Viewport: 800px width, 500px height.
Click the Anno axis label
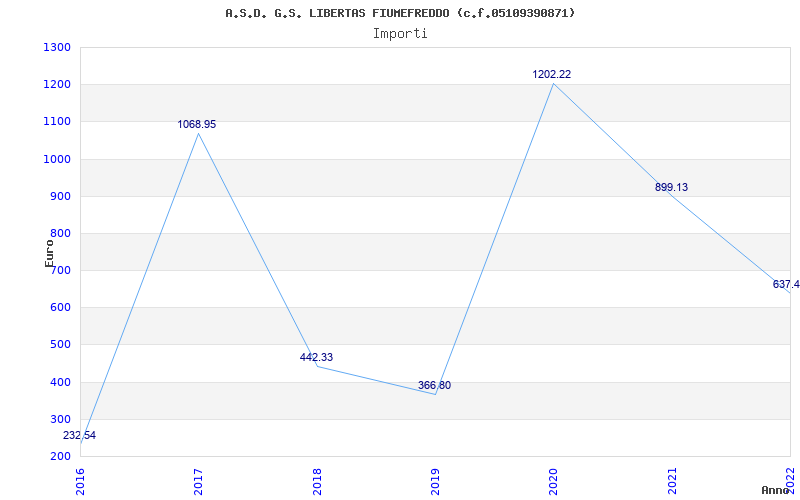[775, 490]
